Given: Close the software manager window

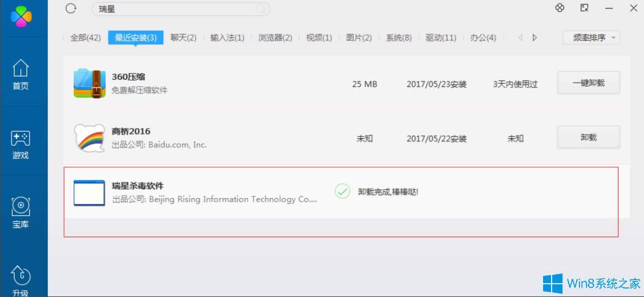Looking at the screenshot, I should (x=633, y=8).
